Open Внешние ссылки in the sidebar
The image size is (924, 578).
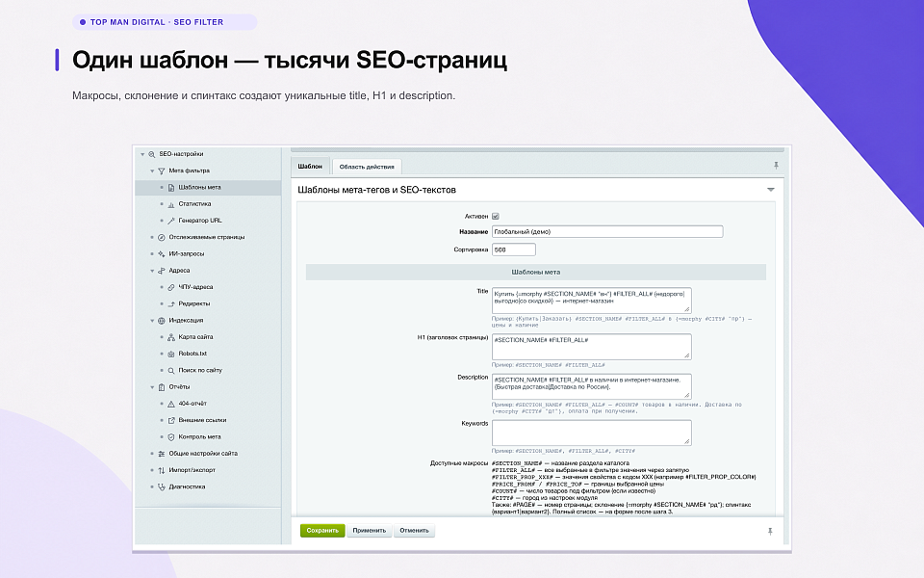(x=202, y=421)
